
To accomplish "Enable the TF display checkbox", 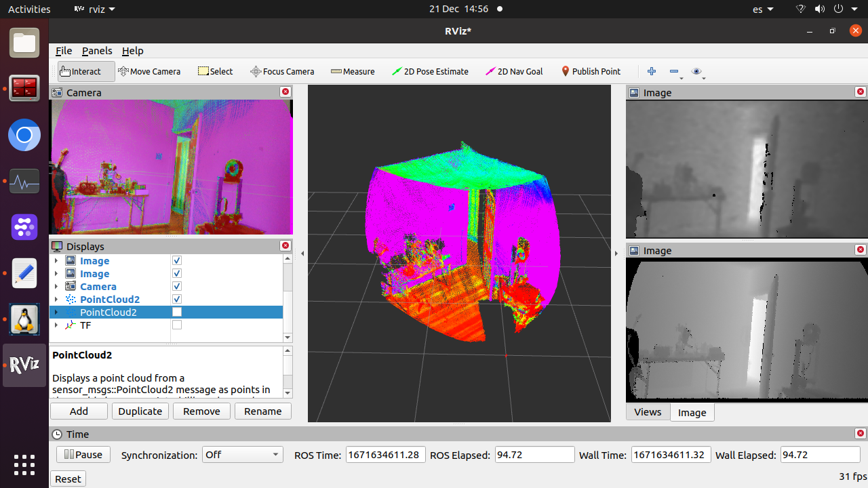I will coord(177,325).
